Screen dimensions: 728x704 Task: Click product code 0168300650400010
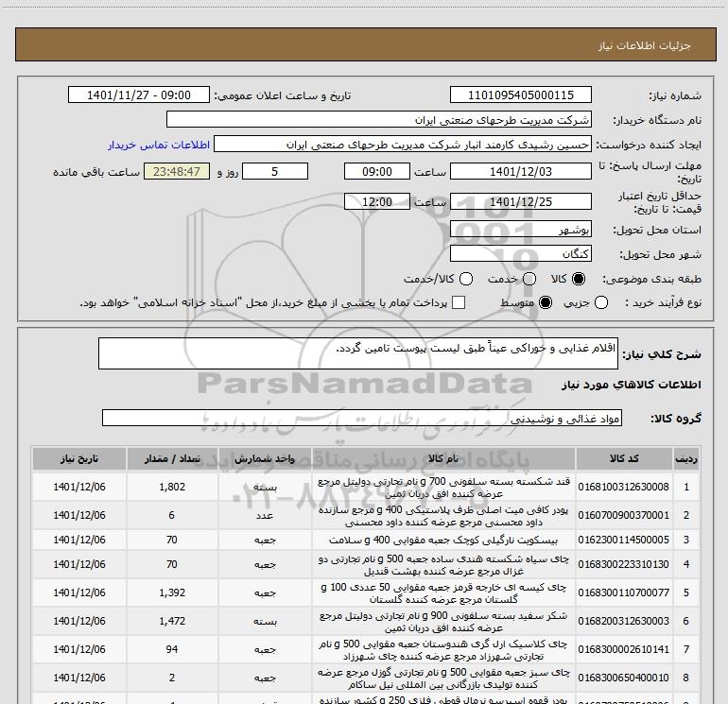[624, 678]
